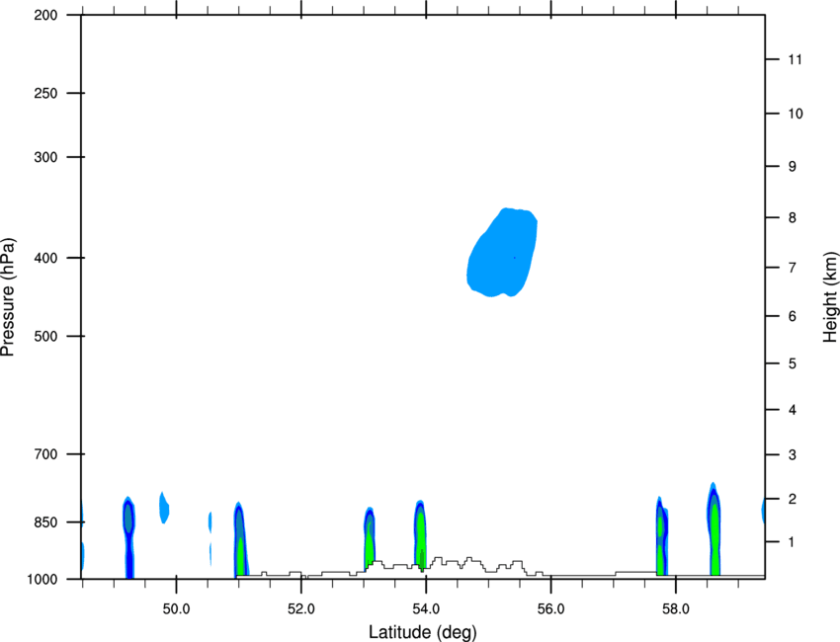Click the "Pressure (hPa)" axis title
Viewport: 840px width, 642px height.
click(8, 297)
